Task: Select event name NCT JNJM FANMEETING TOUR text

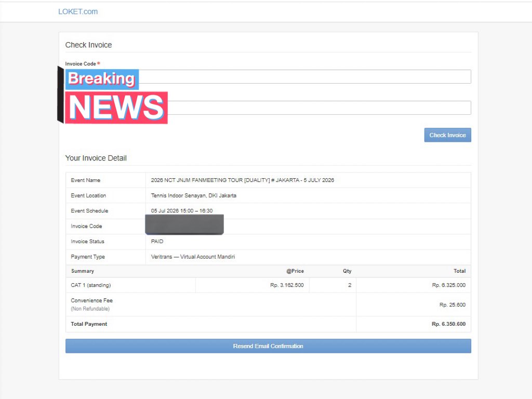Action: point(242,180)
